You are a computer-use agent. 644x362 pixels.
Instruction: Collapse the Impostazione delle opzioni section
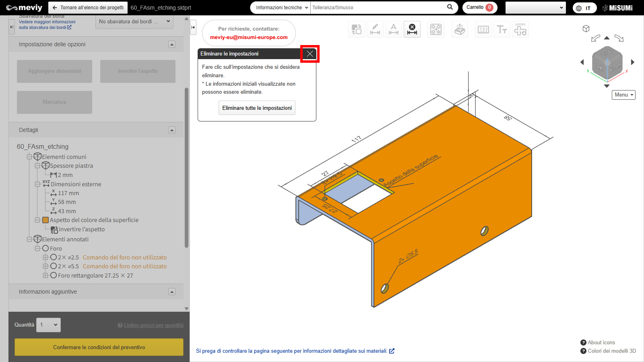[172, 44]
